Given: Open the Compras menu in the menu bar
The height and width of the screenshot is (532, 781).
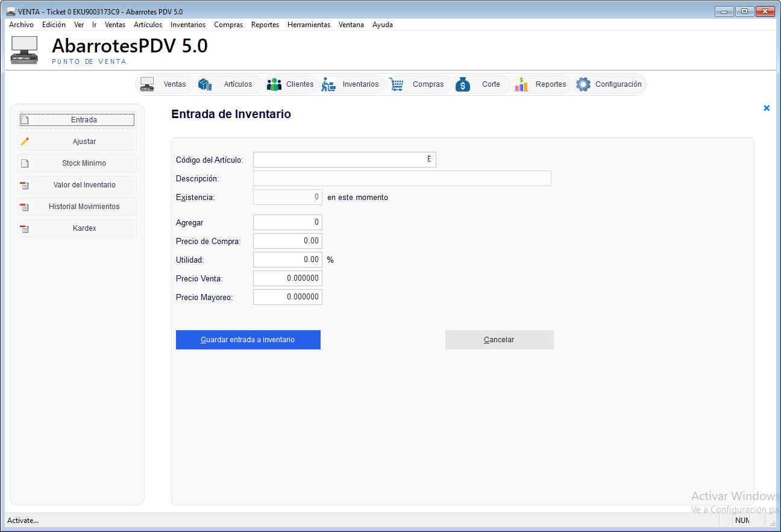Looking at the screenshot, I should coord(228,25).
